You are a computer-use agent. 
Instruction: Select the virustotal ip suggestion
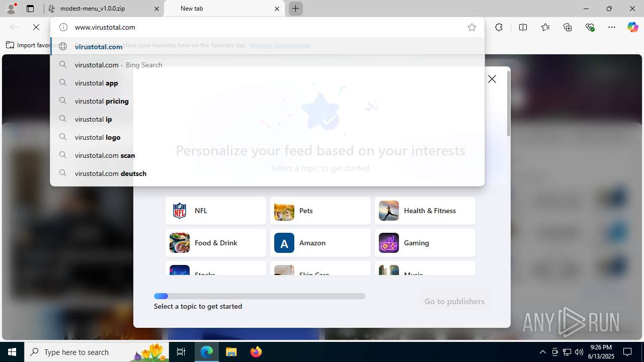pyautogui.click(x=268, y=119)
